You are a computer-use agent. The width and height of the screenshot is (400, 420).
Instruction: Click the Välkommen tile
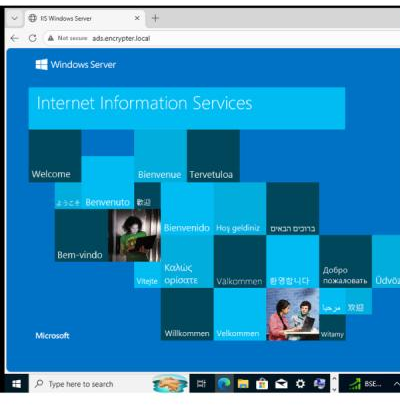click(x=240, y=262)
